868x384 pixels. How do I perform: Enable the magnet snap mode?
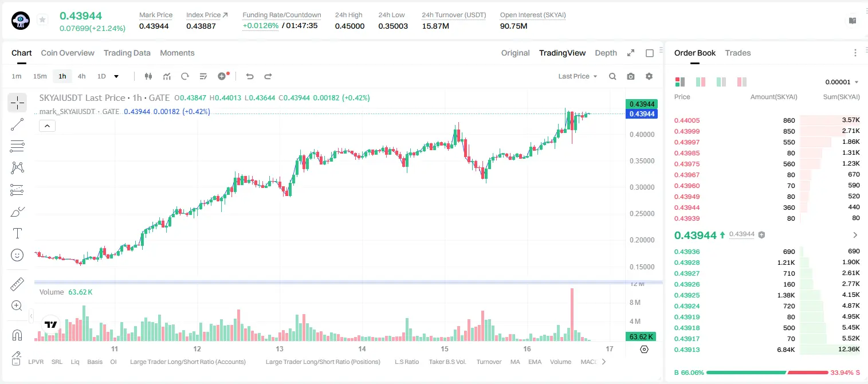point(17,335)
